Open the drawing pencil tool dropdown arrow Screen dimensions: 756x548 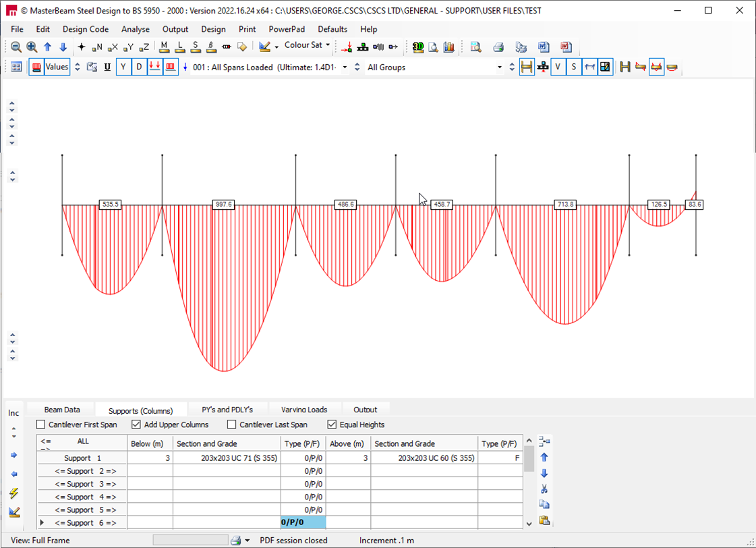point(277,47)
